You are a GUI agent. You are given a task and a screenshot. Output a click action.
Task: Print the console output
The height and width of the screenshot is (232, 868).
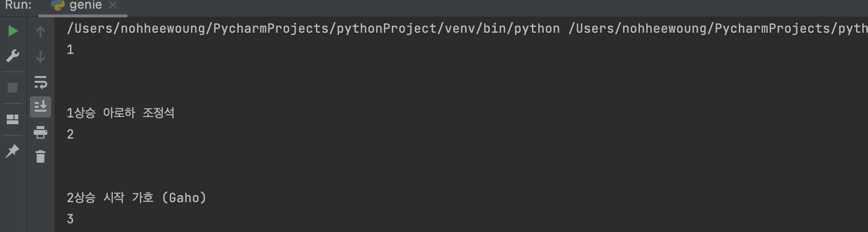(41, 132)
